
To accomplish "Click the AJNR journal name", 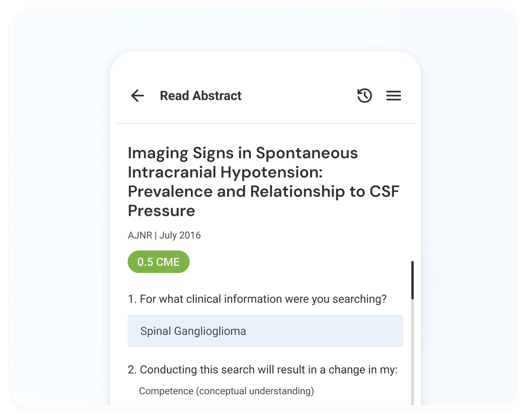I will tap(140, 235).
